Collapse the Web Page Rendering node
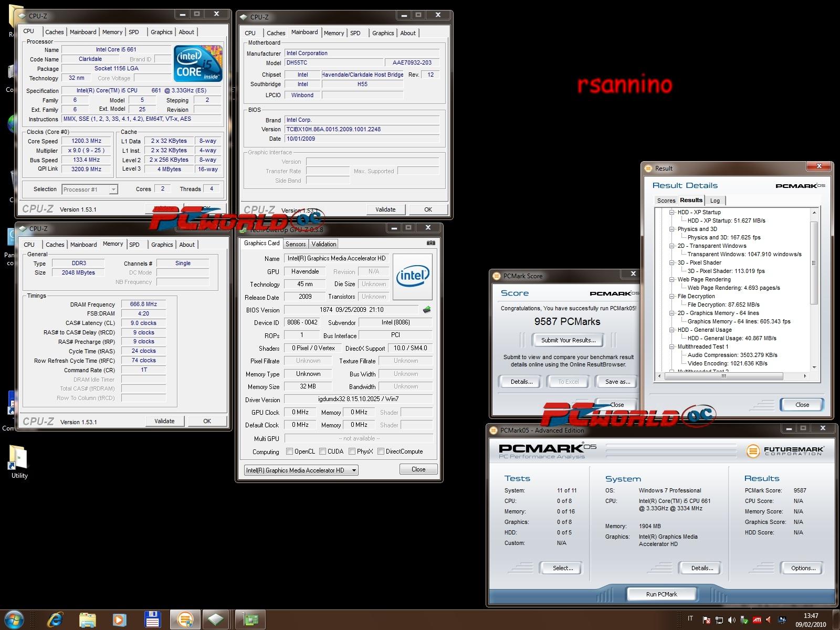Viewport: 840px width, 630px height. [x=671, y=279]
